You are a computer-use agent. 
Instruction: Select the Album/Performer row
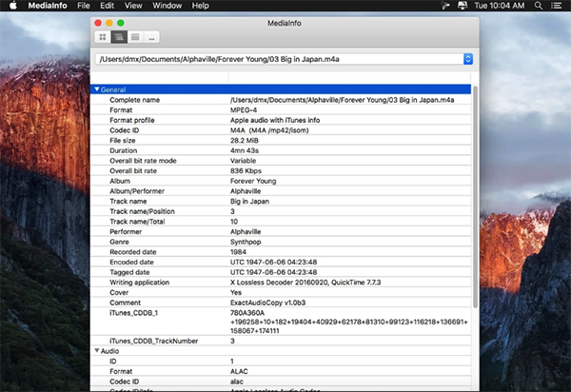click(281, 191)
